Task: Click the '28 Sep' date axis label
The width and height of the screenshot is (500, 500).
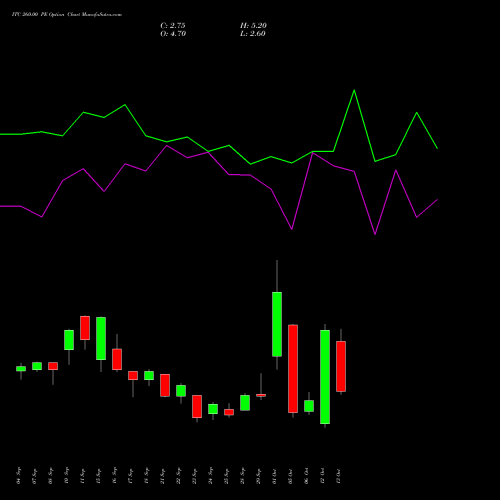Action: point(243,476)
